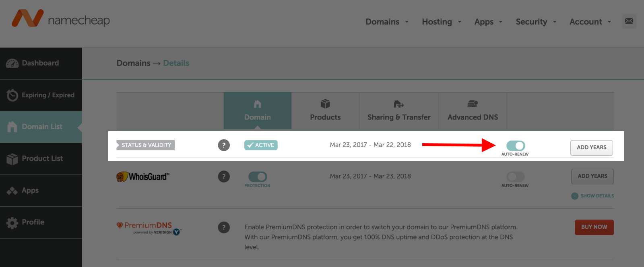Open help question mark for PremiumDNS
The image size is (644, 267).
tap(224, 228)
